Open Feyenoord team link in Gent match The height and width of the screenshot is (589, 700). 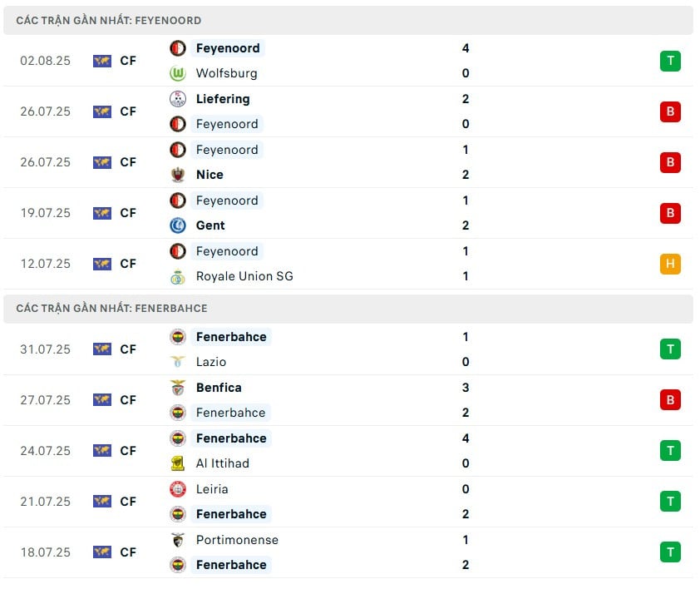(227, 200)
